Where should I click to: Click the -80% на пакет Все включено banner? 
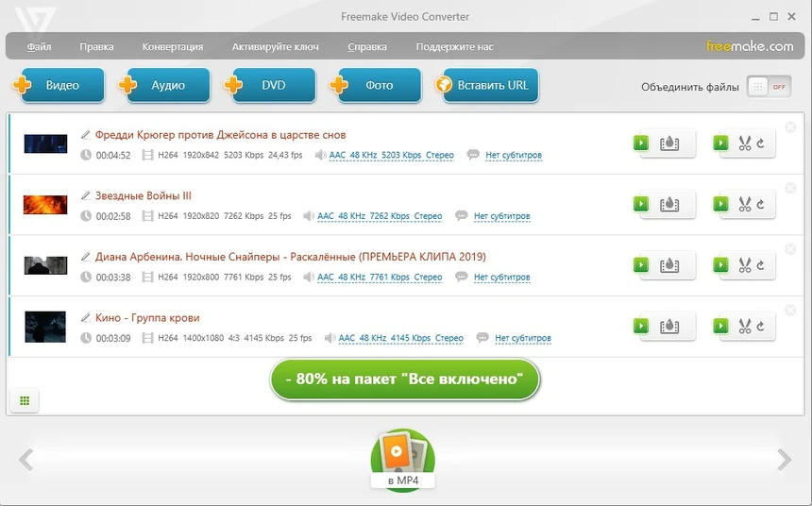404,379
